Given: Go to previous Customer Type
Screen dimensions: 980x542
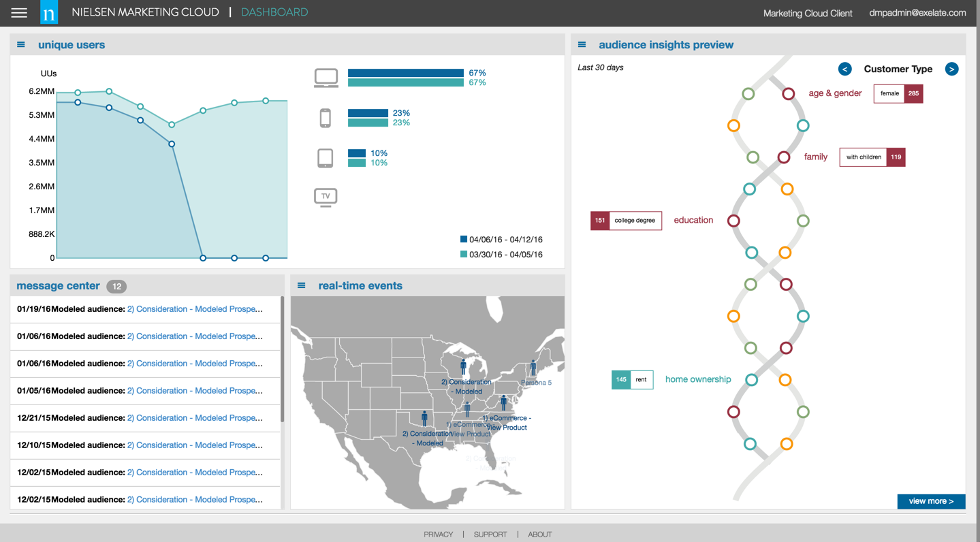Looking at the screenshot, I should pos(844,69).
